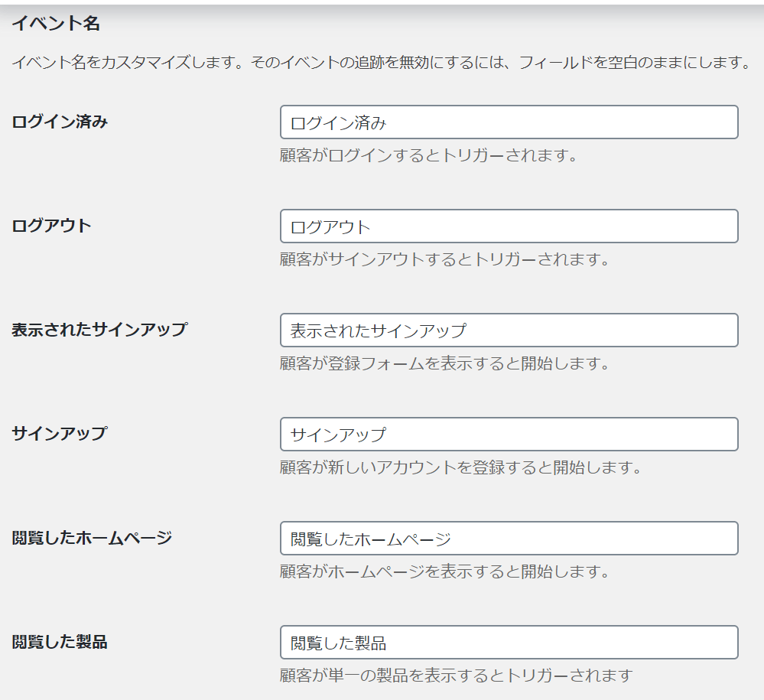This screenshot has height=700, width=764.
Task: Click the ログアウト event name input field
Action: tap(509, 226)
